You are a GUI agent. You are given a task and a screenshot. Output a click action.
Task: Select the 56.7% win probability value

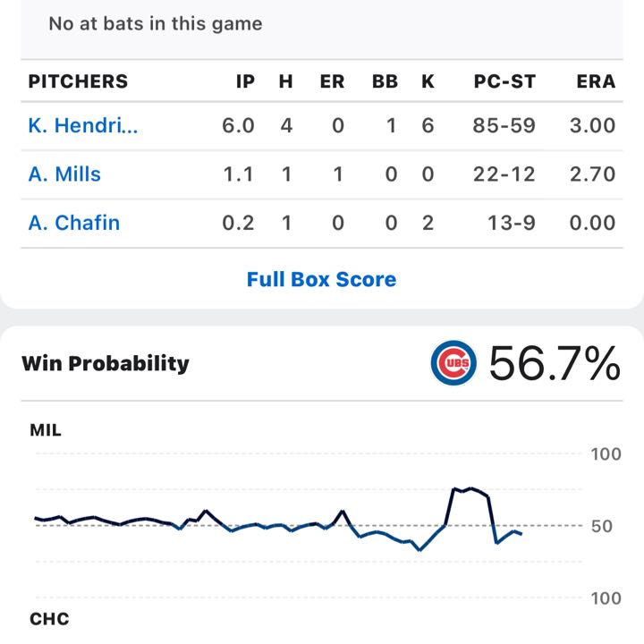coord(554,363)
